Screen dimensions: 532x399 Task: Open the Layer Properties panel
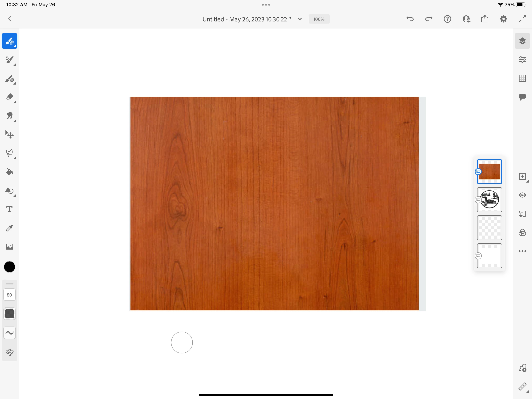pos(522,59)
